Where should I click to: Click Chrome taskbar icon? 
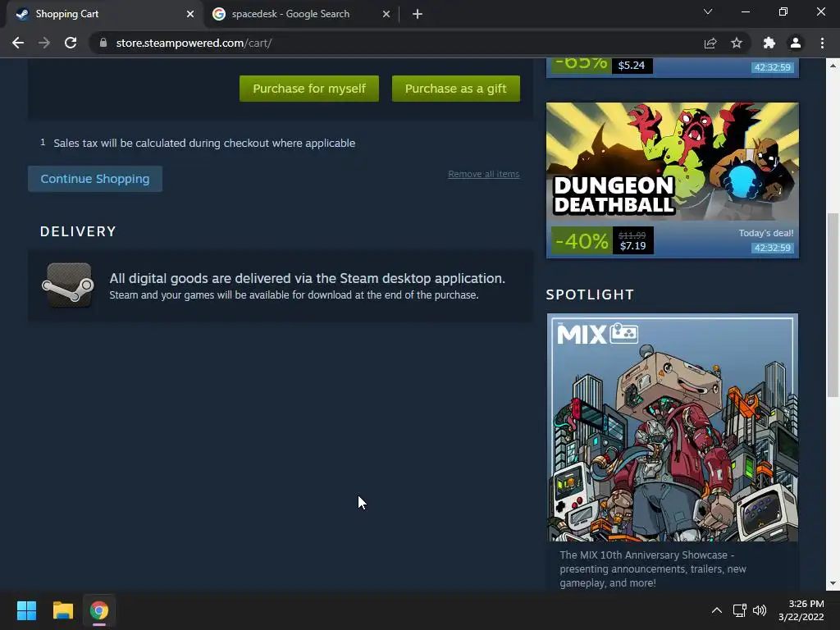click(99, 610)
